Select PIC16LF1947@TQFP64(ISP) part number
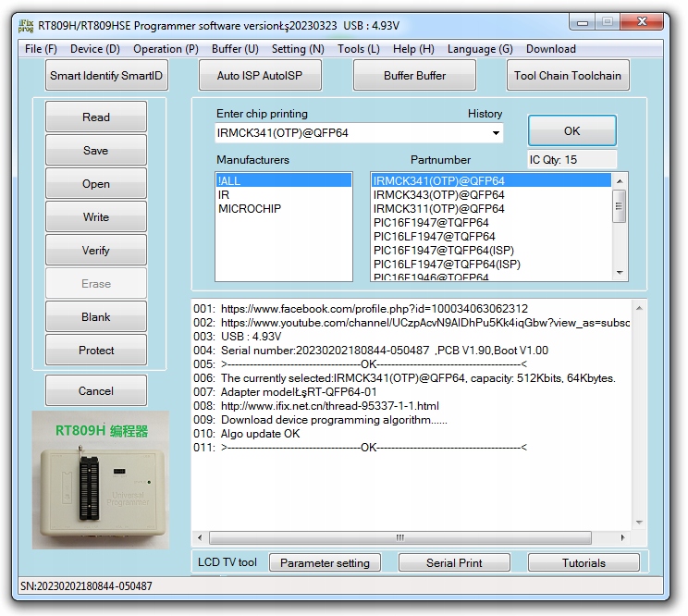 coord(491,265)
